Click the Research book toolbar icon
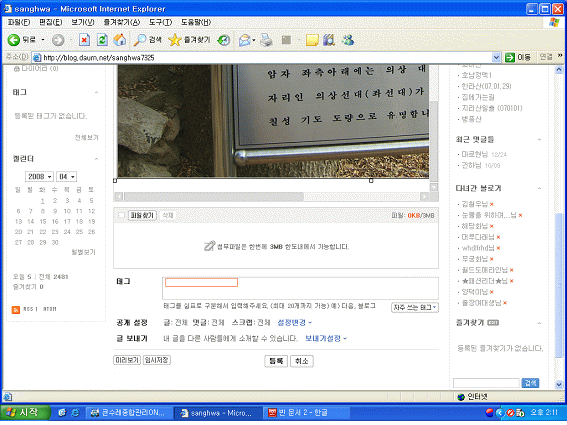This screenshot has height=425, width=567. point(329,40)
